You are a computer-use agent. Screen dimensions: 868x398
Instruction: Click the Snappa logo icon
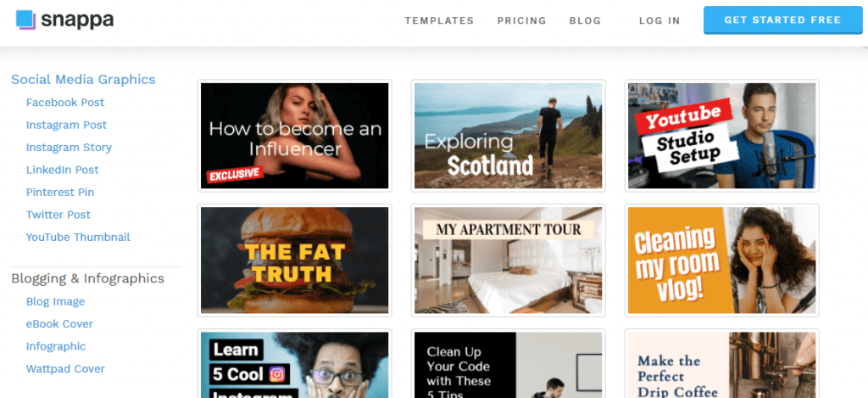tap(26, 20)
